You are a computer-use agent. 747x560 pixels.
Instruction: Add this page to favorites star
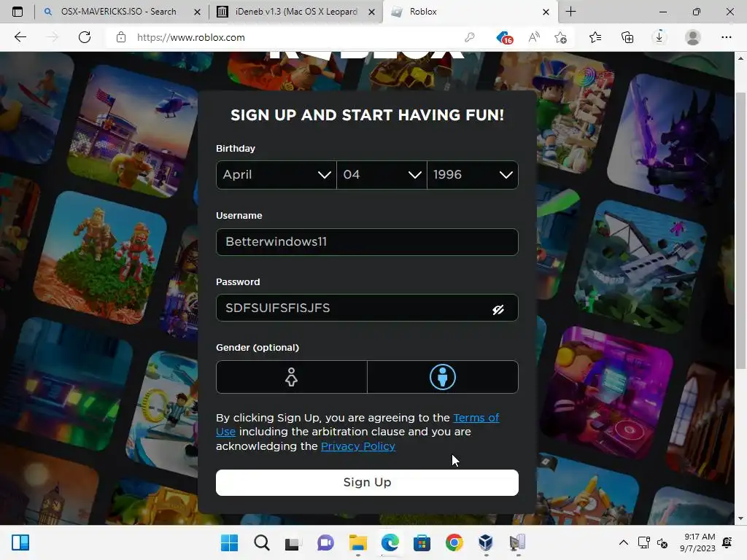(561, 37)
